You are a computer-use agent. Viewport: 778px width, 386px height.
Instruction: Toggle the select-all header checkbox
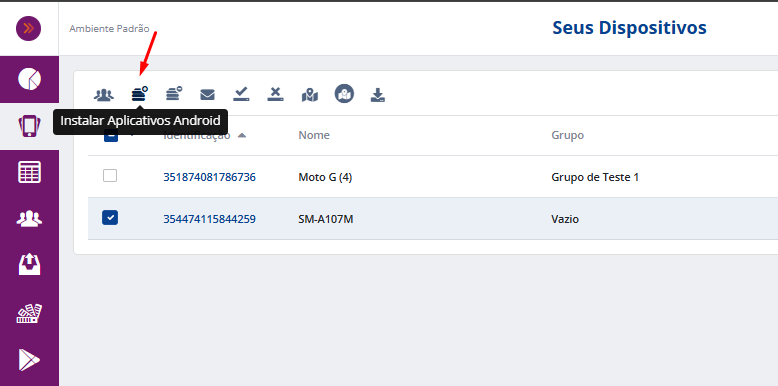click(x=111, y=135)
